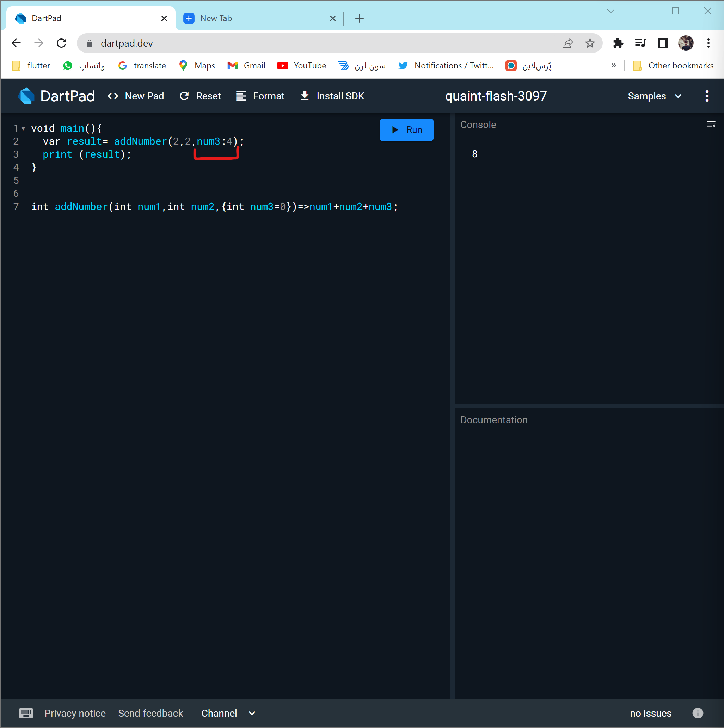Open a New Pad
This screenshot has height=728, width=724.
(x=136, y=96)
